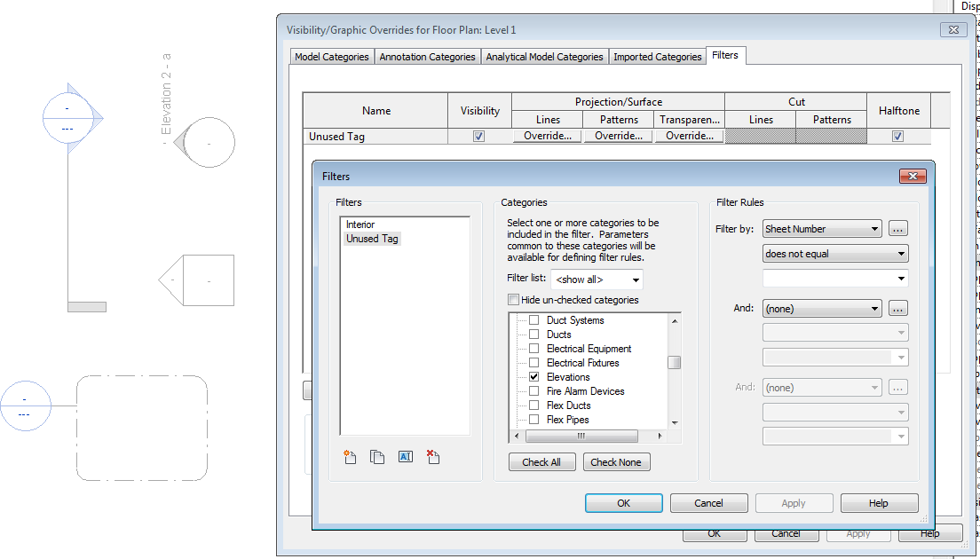The height and width of the screenshot is (559, 980).
Task: Delete the selected filter
Action: (432, 457)
